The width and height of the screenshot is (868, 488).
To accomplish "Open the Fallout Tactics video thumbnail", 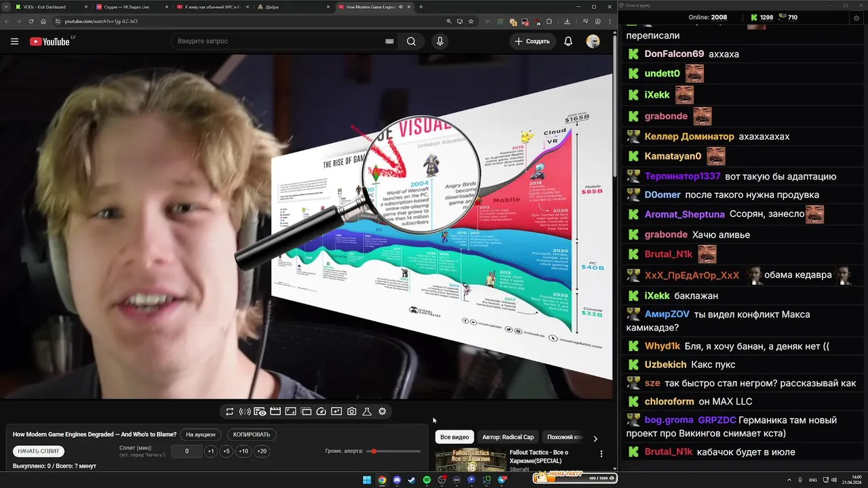I will pyautogui.click(x=471, y=460).
